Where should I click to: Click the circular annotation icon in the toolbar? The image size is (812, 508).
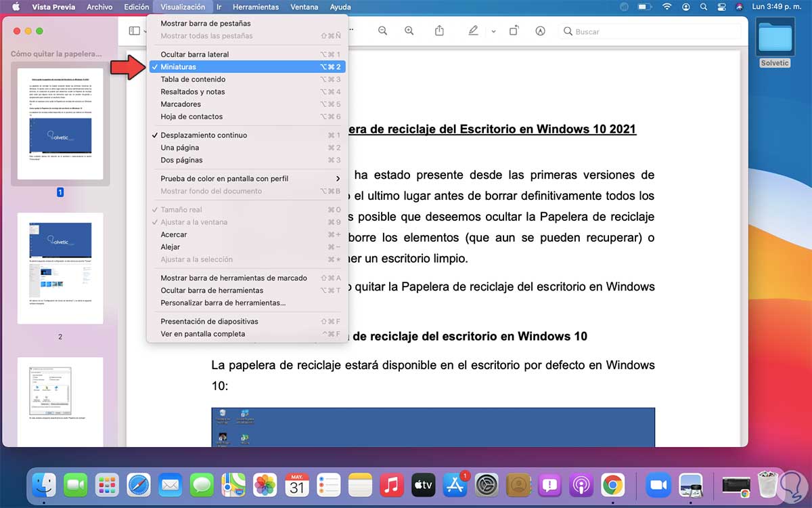[x=541, y=30]
